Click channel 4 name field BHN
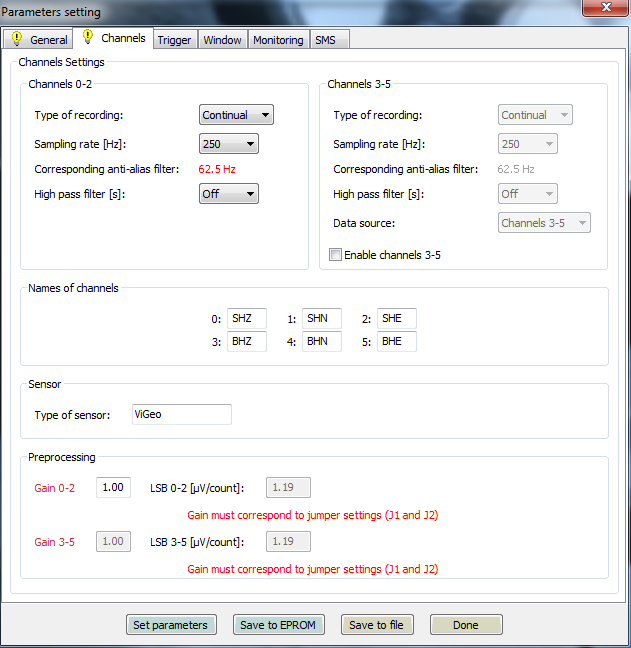 point(321,341)
